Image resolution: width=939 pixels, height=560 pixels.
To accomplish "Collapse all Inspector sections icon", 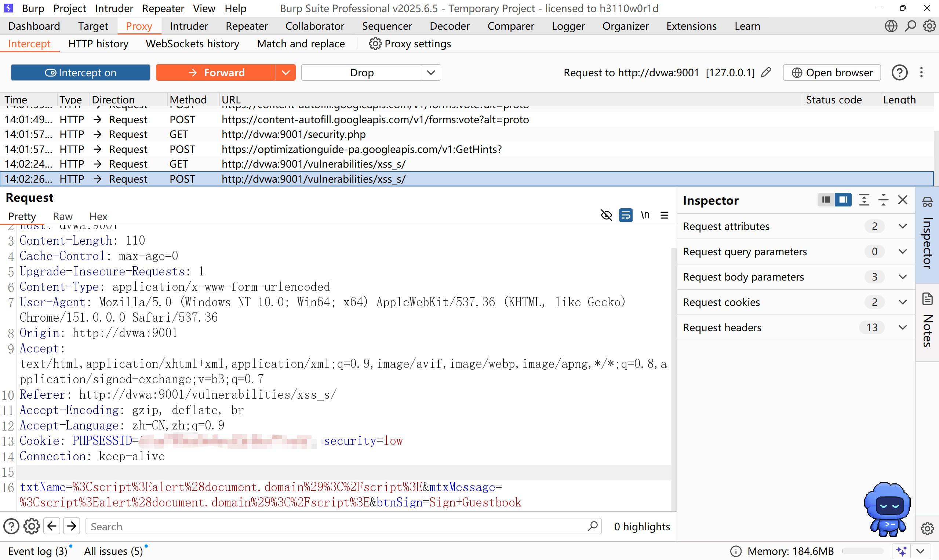I will (884, 200).
